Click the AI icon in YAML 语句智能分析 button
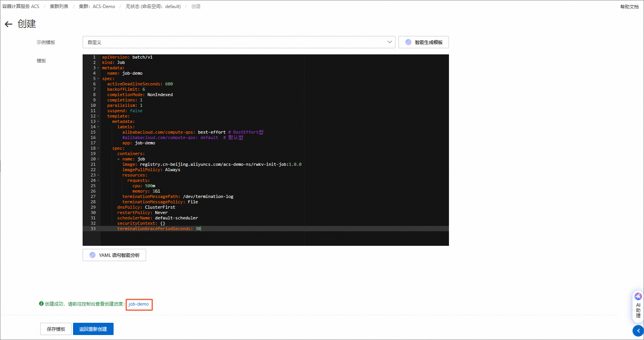This screenshot has height=340, width=644. pos(93,255)
